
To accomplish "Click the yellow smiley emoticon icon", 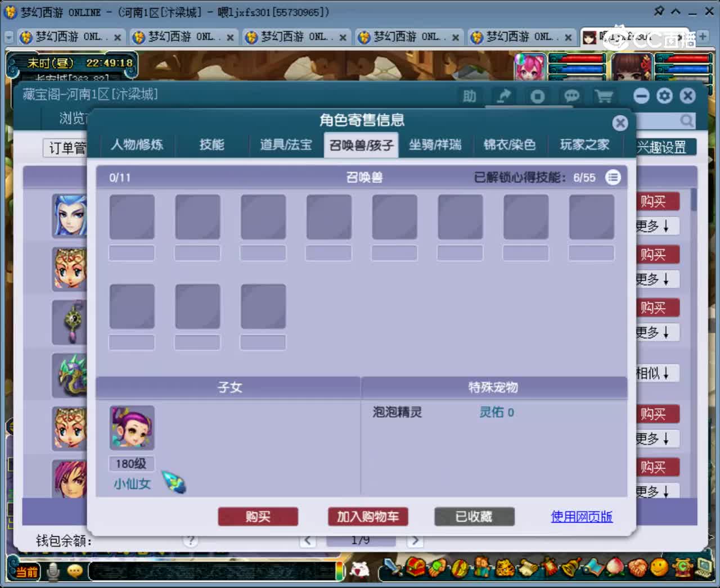I will pos(659,568).
